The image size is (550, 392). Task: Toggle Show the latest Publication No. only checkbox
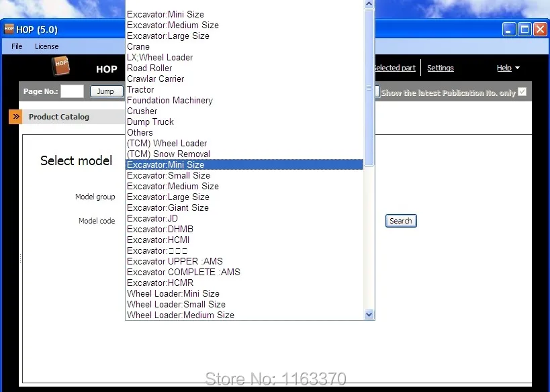pyautogui.click(x=522, y=92)
